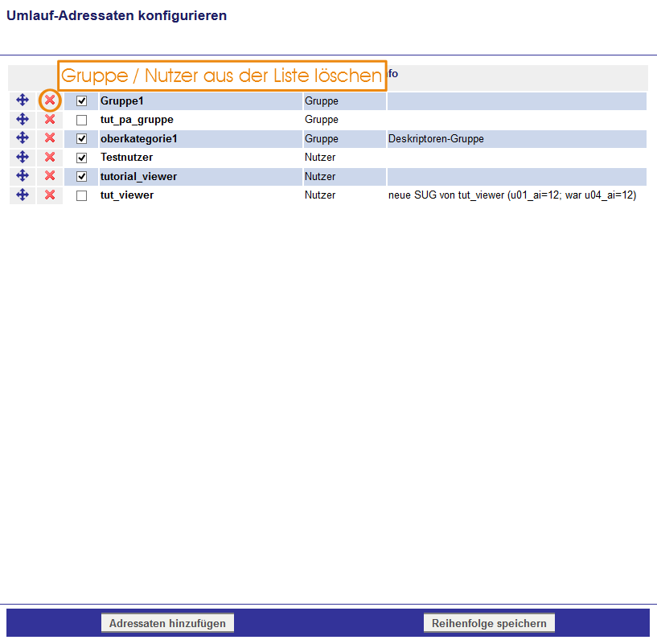Click the move handle icon for tutorial_viewer
The height and width of the screenshot is (644, 657).
point(23,175)
